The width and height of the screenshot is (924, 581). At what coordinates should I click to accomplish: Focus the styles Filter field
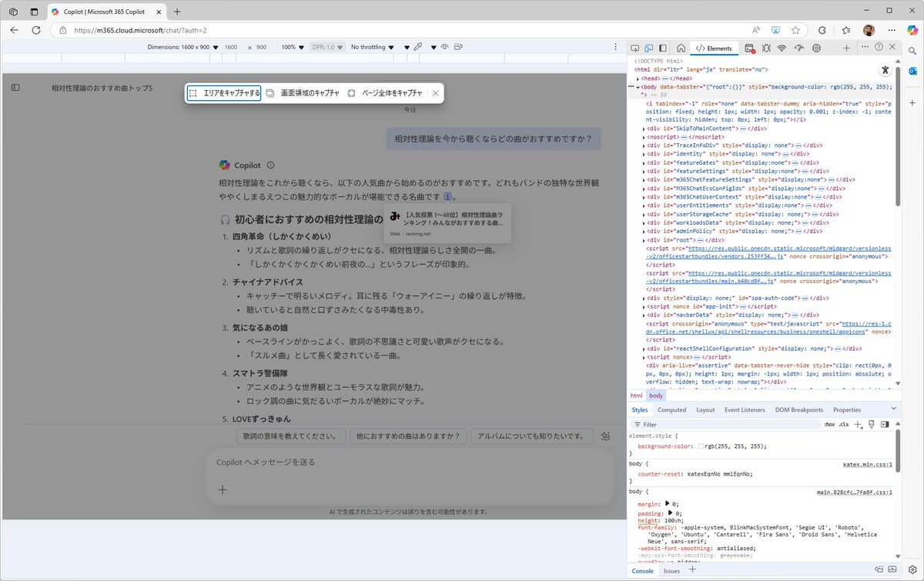pos(724,424)
